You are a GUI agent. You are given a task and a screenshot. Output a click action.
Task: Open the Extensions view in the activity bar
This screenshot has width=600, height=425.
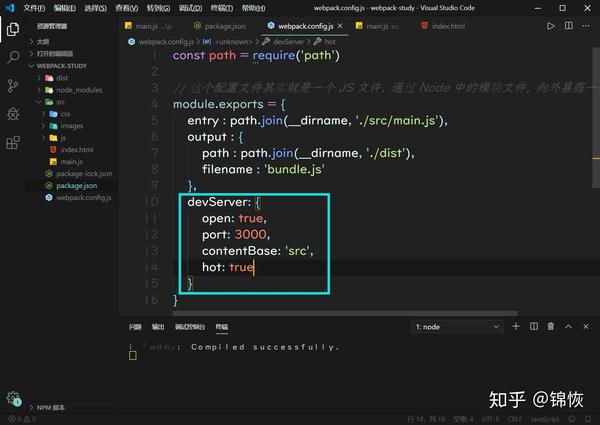tap(13, 142)
